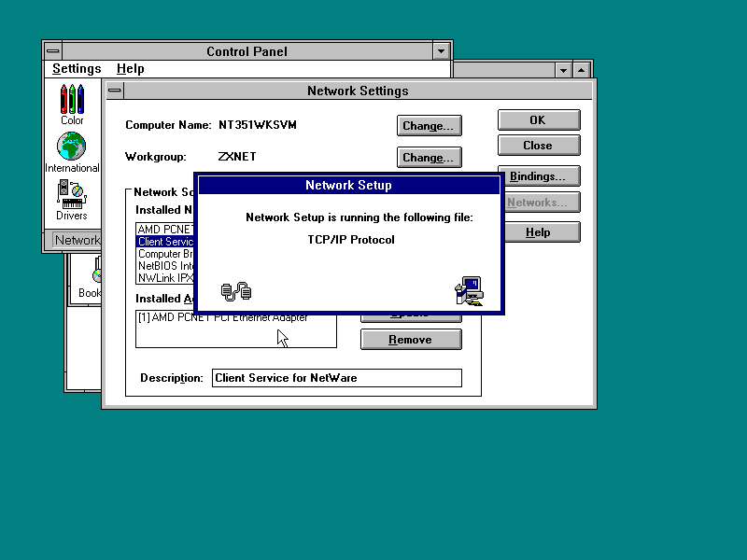Select AMD PCNET entry in software list
The image size is (747, 560).
click(165, 229)
